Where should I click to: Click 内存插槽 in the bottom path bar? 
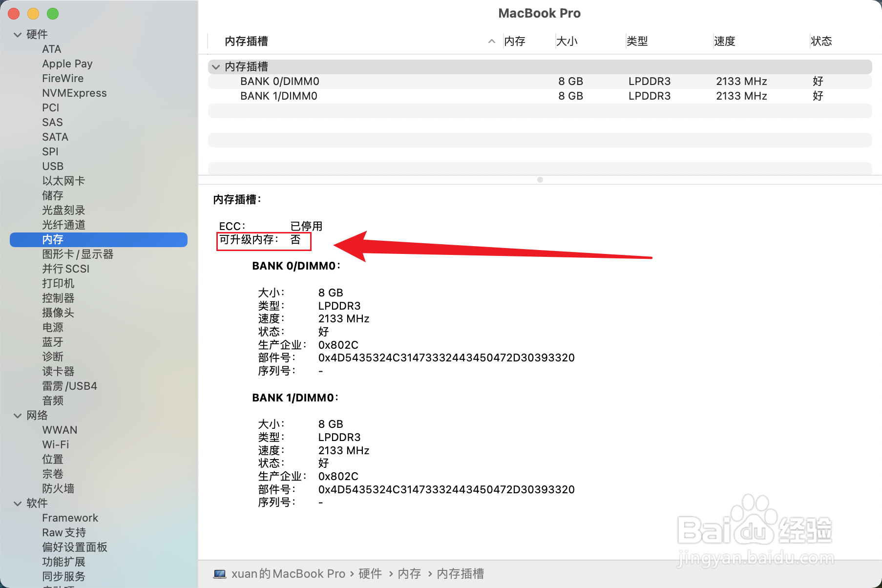460,574
